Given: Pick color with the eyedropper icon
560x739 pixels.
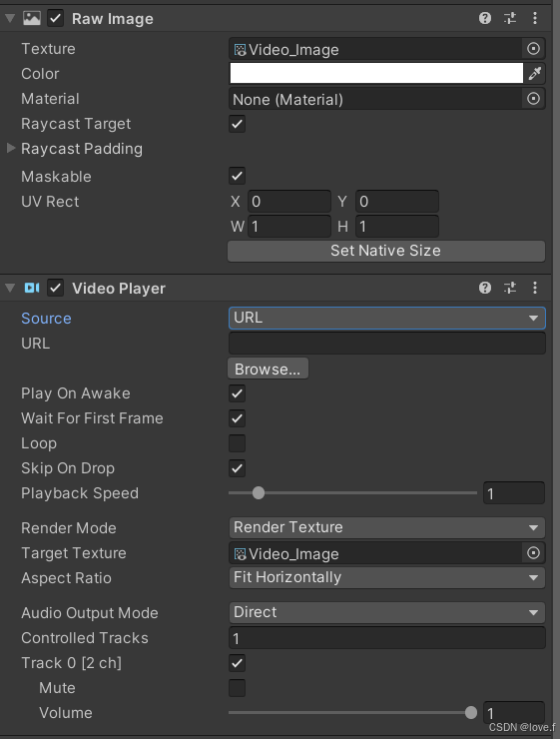Looking at the screenshot, I should click(x=535, y=74).
